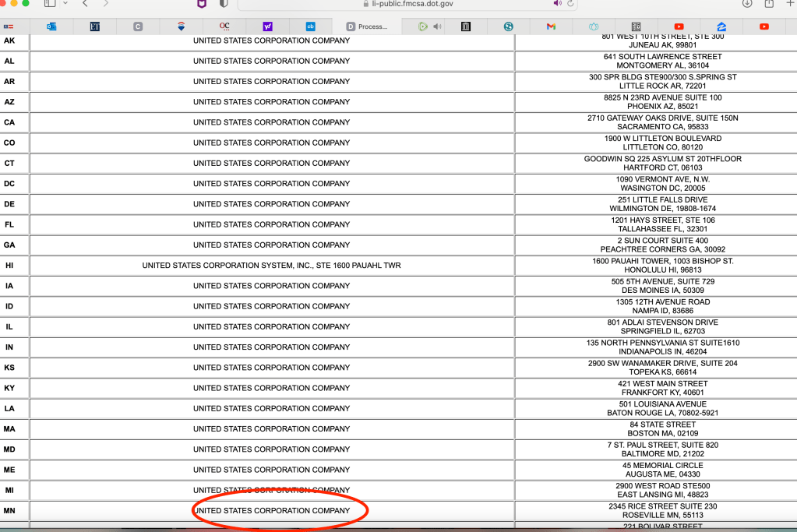Screen dimensions: 797x532
Task: Open the Zillow tab
Action: 721,26
